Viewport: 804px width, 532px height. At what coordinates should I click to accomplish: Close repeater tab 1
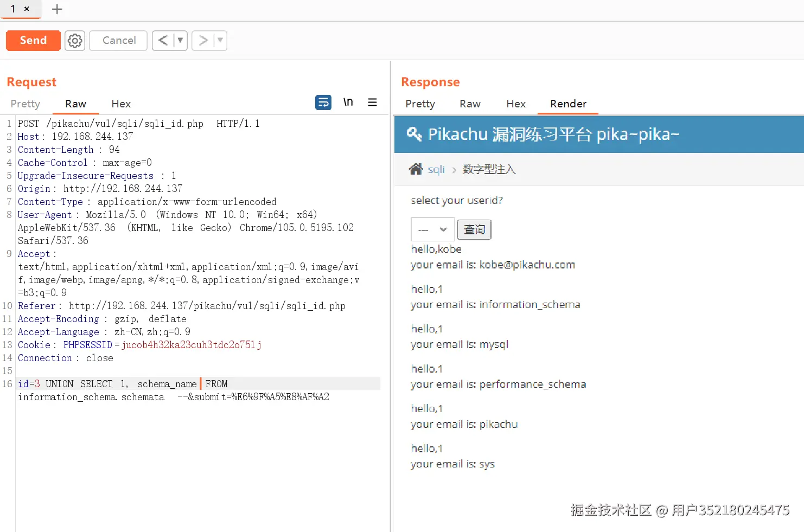tap(27, 9)
